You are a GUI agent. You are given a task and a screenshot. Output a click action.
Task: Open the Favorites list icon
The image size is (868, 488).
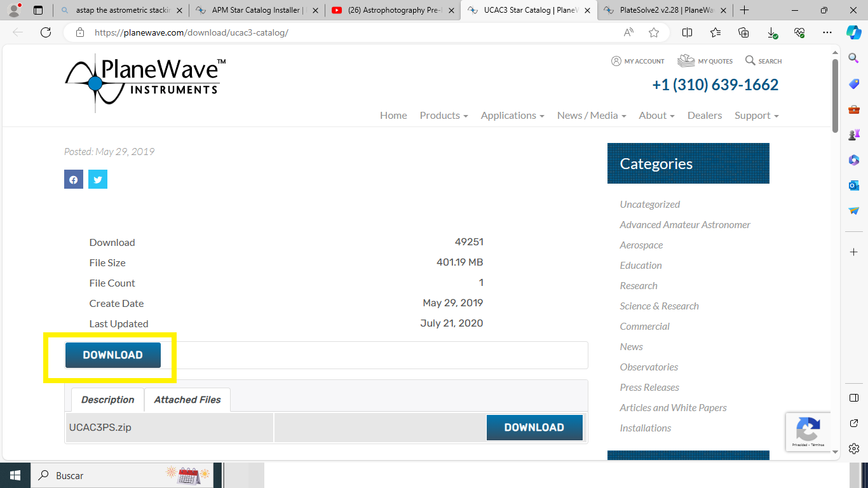click(715, 32)
